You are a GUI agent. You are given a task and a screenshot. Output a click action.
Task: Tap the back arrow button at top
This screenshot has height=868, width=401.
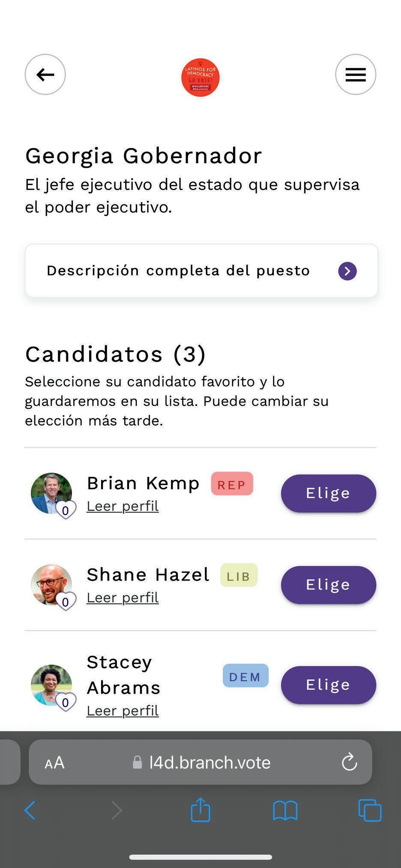coord(45,75)
